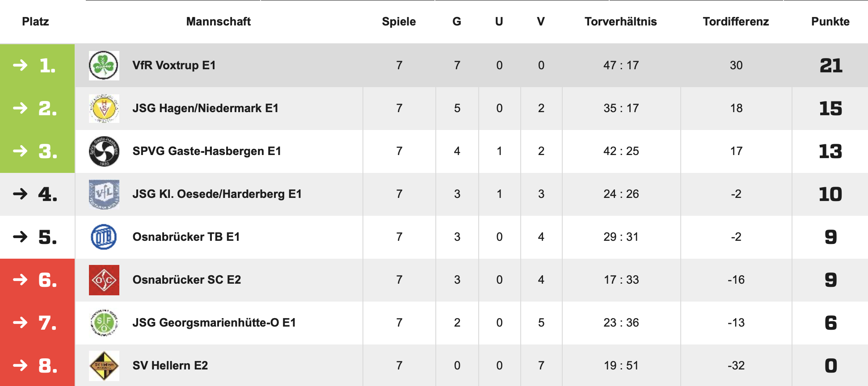
Task: Open the JSG Hagen/Niedermark E1 team link
Action: coord(205,108)
